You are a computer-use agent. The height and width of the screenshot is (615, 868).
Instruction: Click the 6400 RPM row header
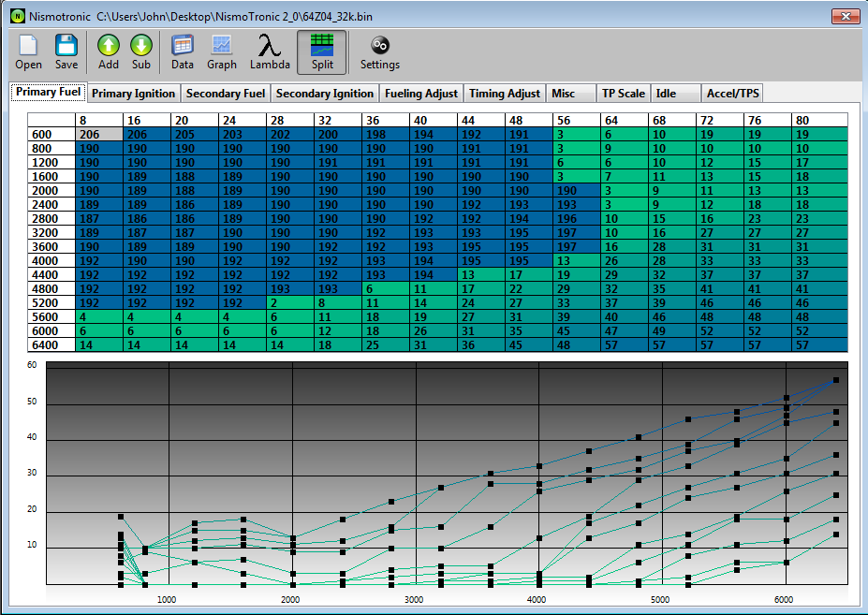pyautogui.click(x=51, y=344)
